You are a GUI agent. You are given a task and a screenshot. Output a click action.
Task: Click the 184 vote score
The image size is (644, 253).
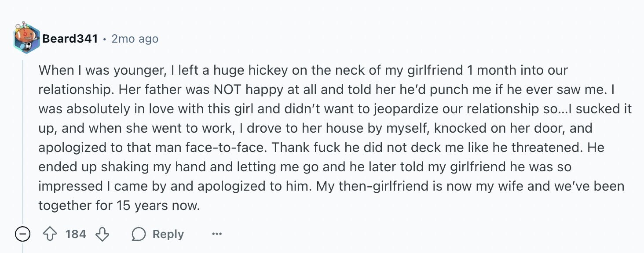tap(76, 234)
